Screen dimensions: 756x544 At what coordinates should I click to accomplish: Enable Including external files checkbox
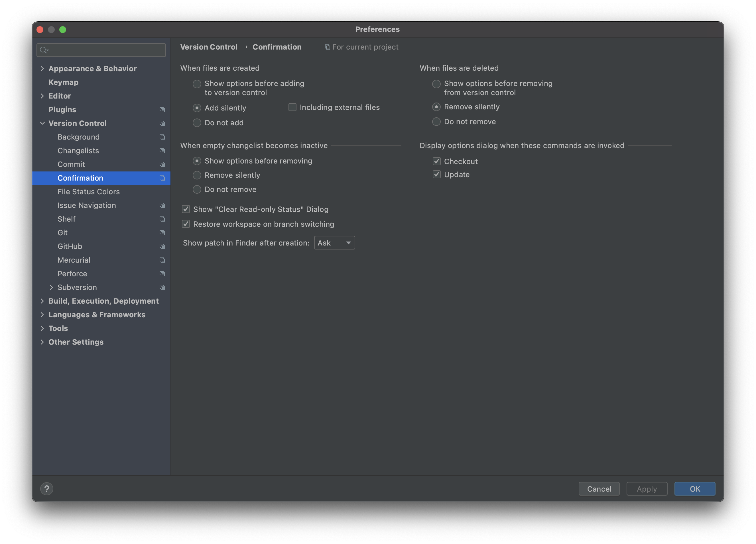tap(292, 107)
